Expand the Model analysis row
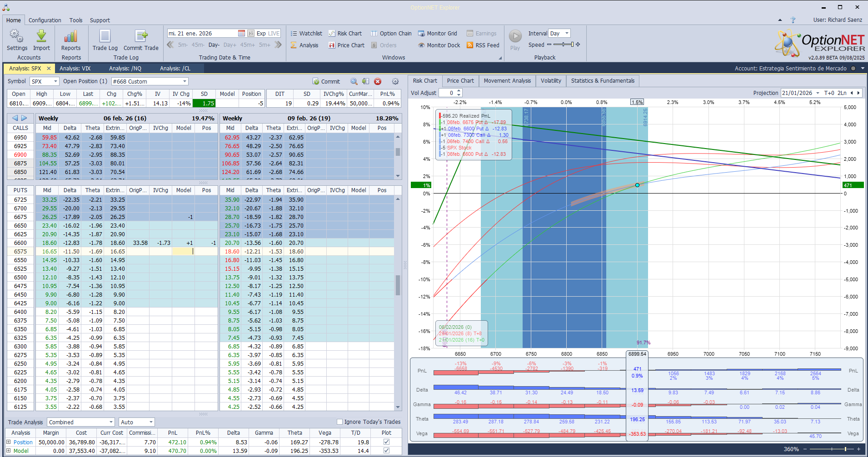The height and width of the screenshot is (457, 868). [x=9, y=451]
